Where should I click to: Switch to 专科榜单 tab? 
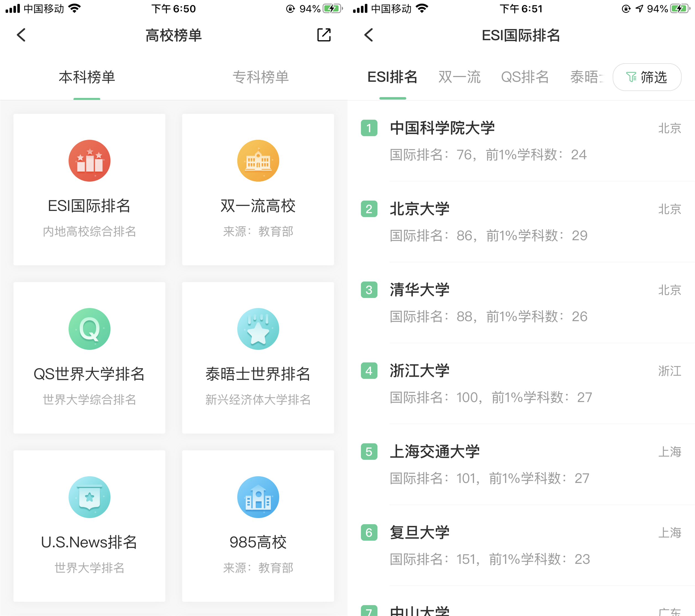(261, 77)
